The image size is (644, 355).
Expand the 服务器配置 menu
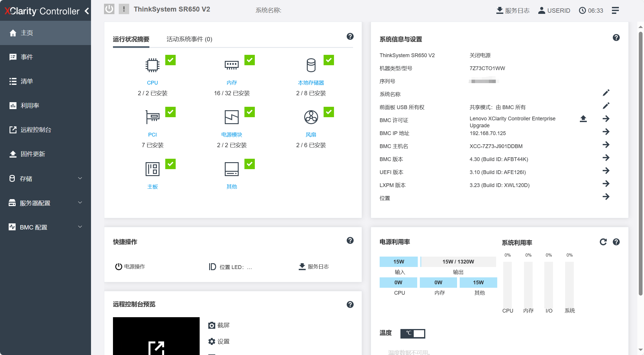45,203
